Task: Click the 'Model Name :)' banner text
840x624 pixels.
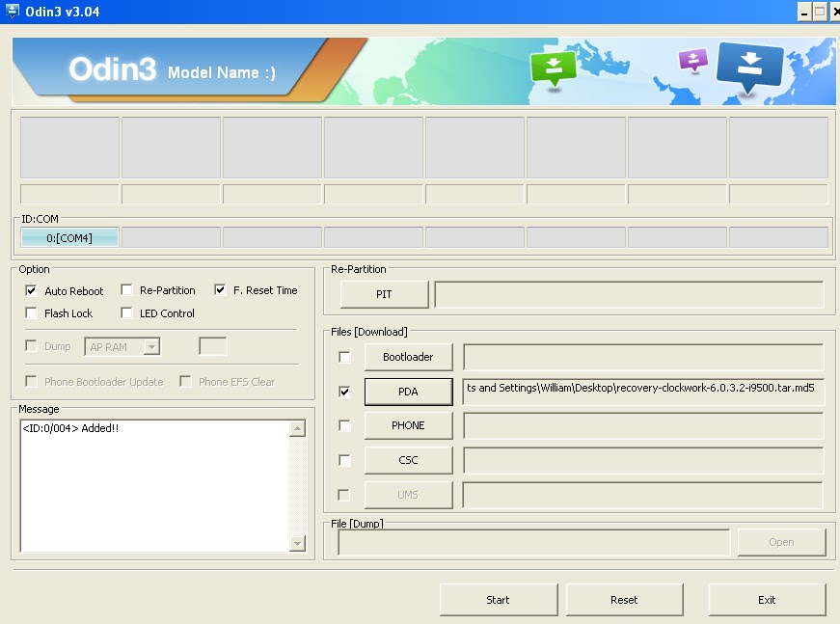Action: tap(222, 72)
